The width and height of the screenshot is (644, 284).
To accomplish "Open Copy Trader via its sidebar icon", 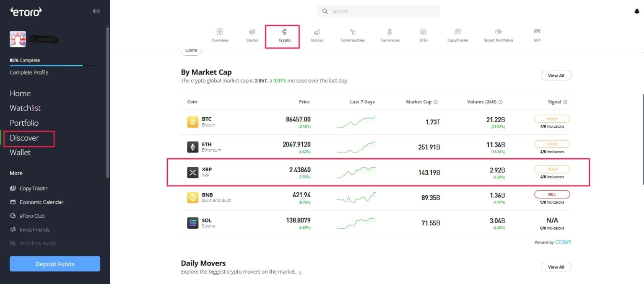I will 13,188.
